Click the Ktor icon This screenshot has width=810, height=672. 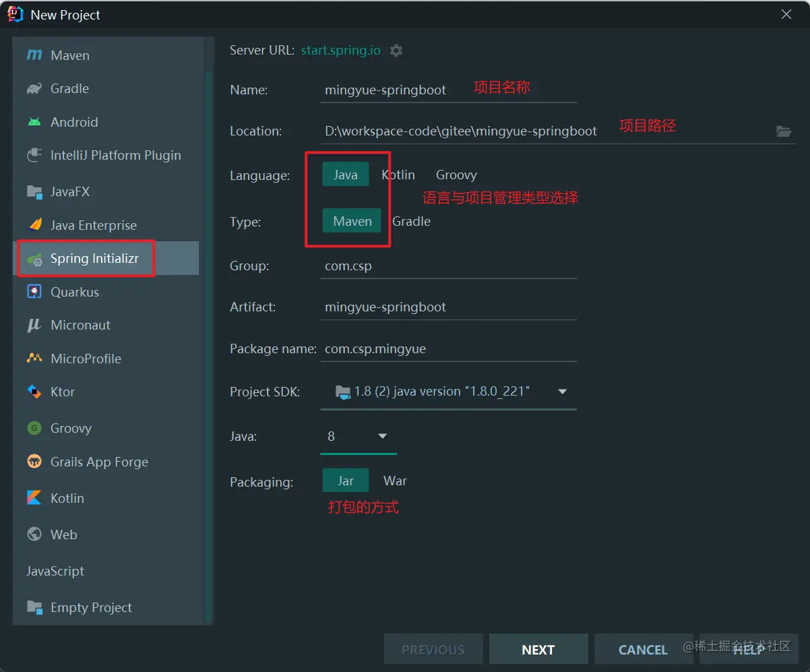[x=34, y=392]
